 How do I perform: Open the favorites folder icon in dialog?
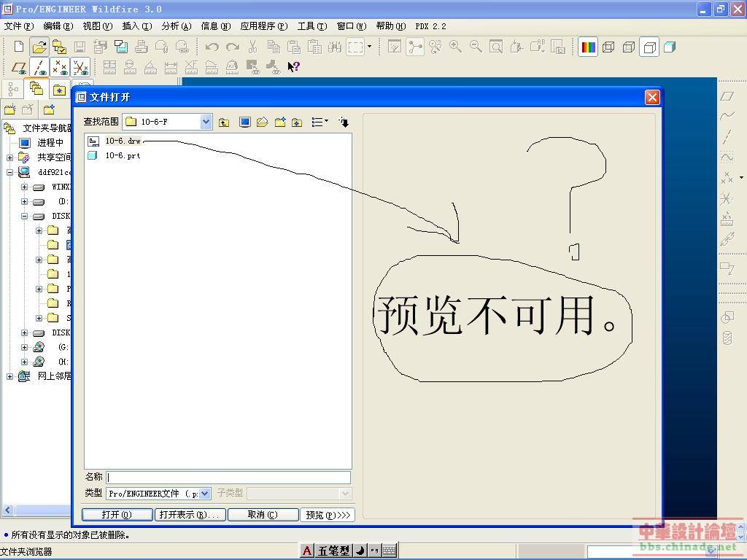click(x=297, y=122)
